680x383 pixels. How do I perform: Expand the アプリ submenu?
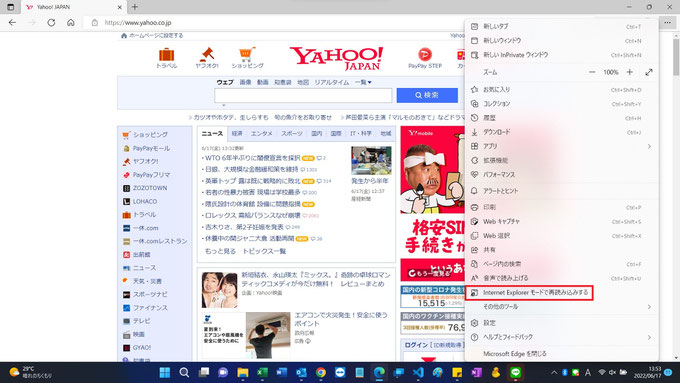[x=562, y=147]
